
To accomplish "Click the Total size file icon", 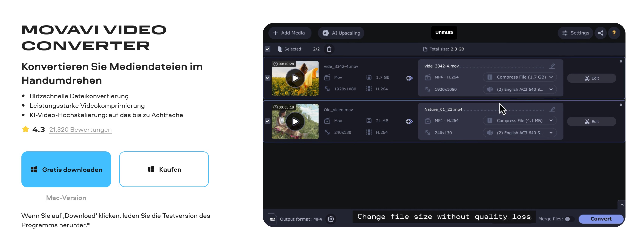I will pyautogui.click(x=425, y=49).
